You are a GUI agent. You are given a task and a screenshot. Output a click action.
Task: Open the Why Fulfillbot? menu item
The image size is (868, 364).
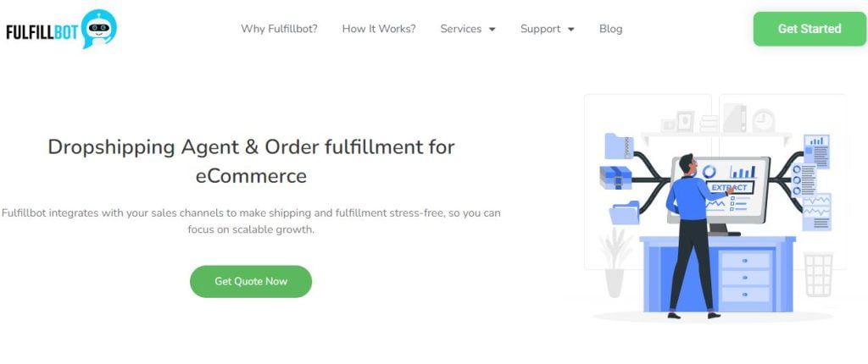tap(279, 29)
